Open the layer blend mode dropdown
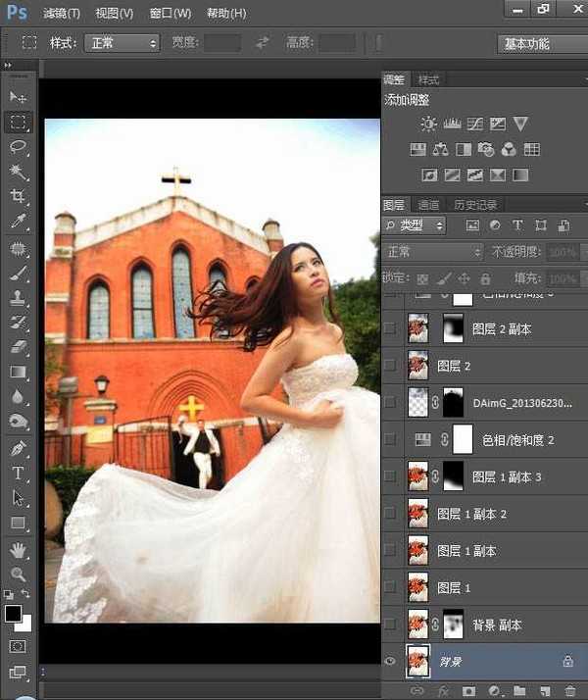Image resolution: width=588 pixels, height=700 pixels. pos(432,252)
